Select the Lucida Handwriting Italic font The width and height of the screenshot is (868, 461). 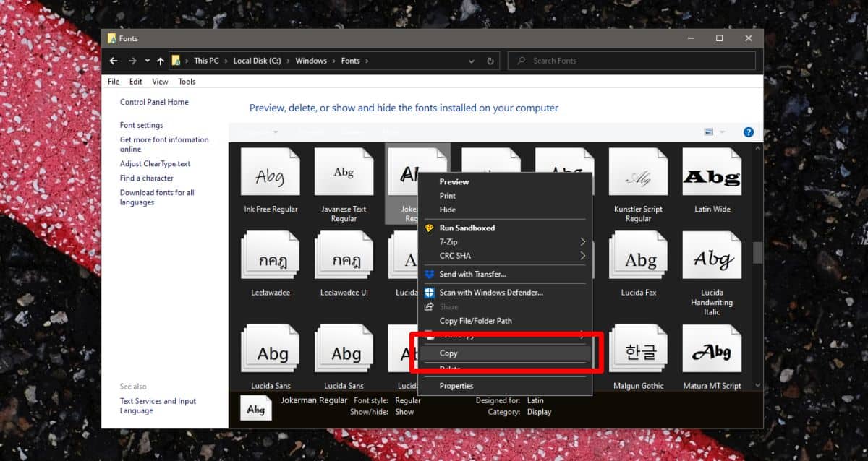coord(712,274)
